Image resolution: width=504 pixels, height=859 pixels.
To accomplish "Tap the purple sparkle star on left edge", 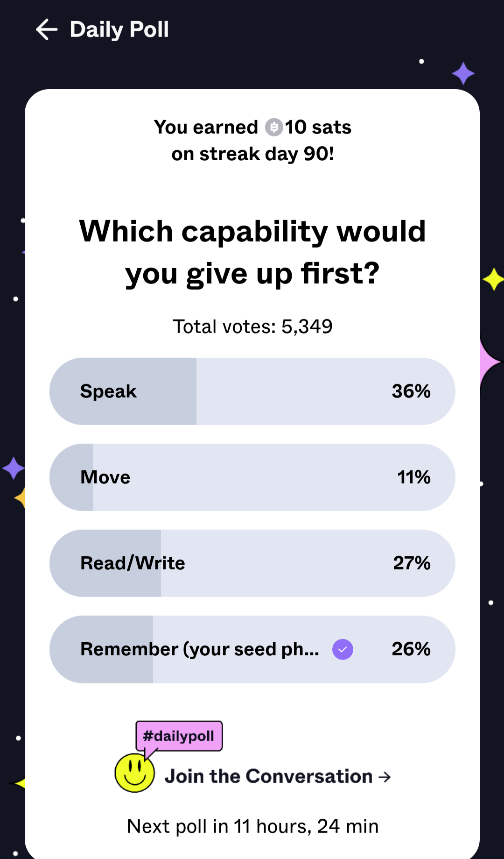I will (13, 468).
